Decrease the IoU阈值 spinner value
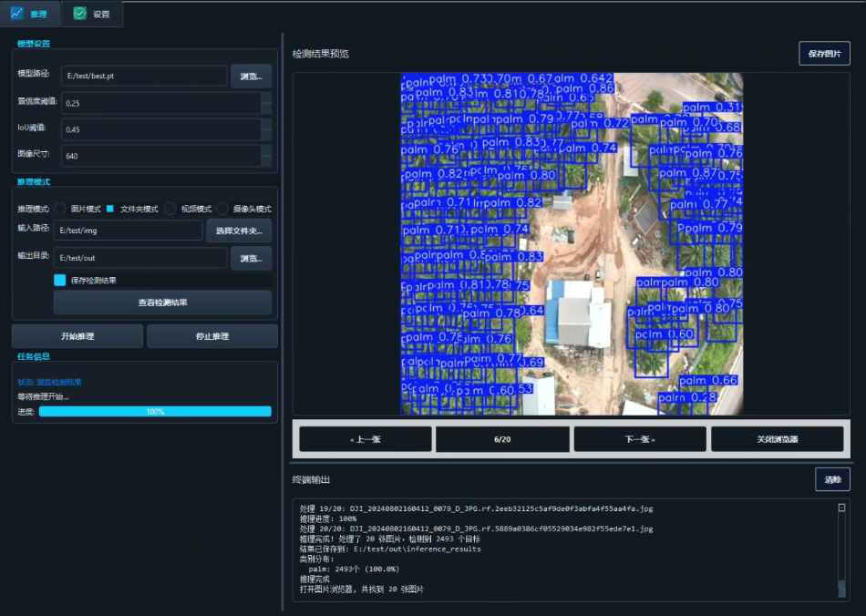Screen dimensions: 866x616 pos(266,135)
